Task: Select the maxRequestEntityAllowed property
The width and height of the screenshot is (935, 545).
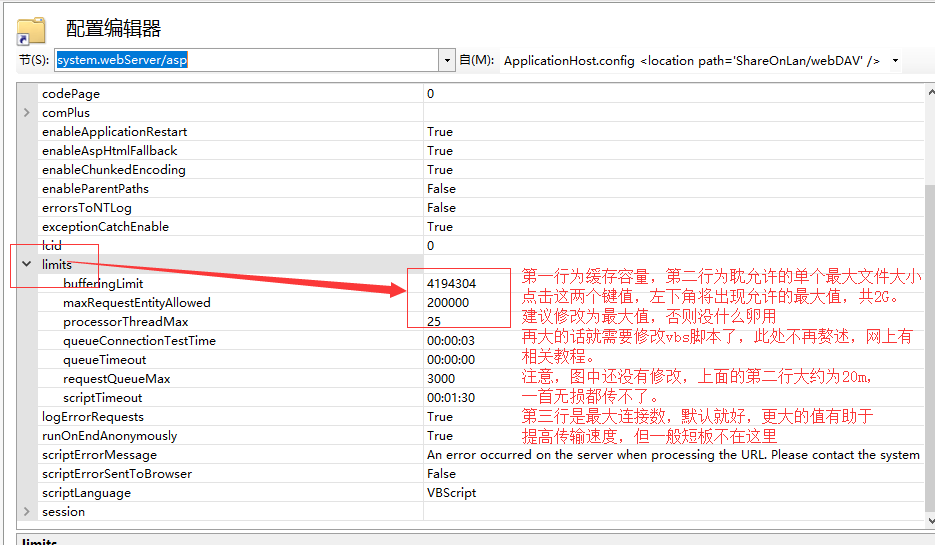Action: coord(137,303)
